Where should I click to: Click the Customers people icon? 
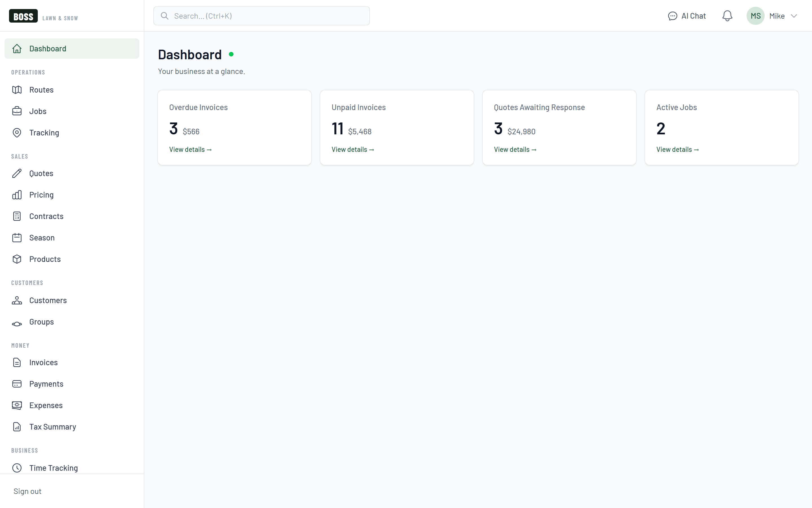coord(17,300)
